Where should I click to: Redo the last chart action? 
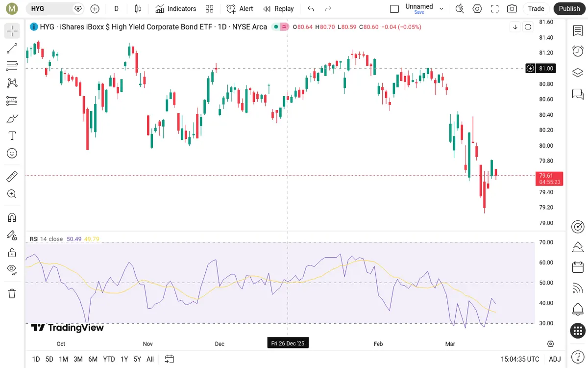tap(328, 9)
